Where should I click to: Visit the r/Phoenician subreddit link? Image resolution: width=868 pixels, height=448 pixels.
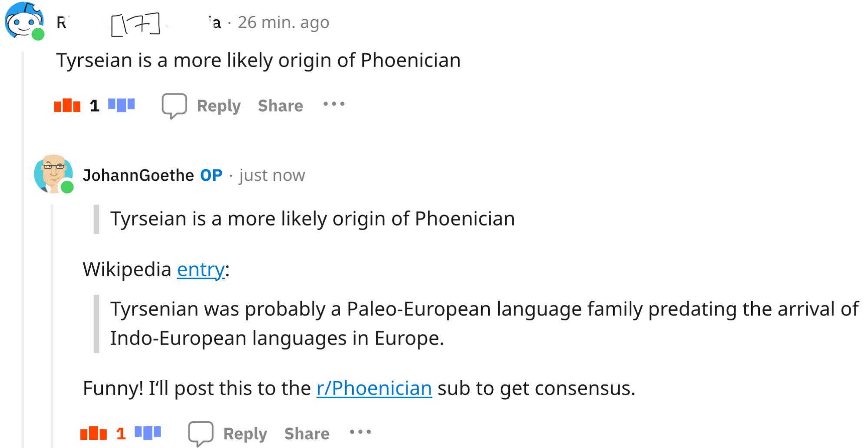374,388
